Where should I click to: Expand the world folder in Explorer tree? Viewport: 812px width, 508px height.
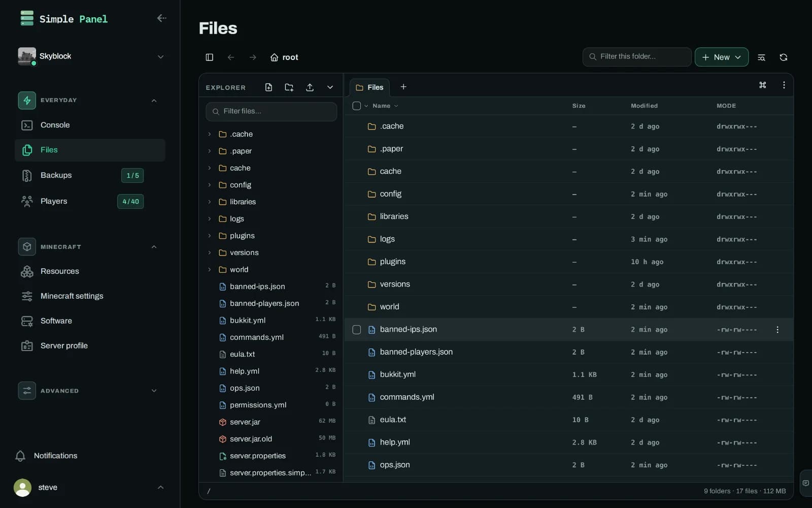pos(210,270)
